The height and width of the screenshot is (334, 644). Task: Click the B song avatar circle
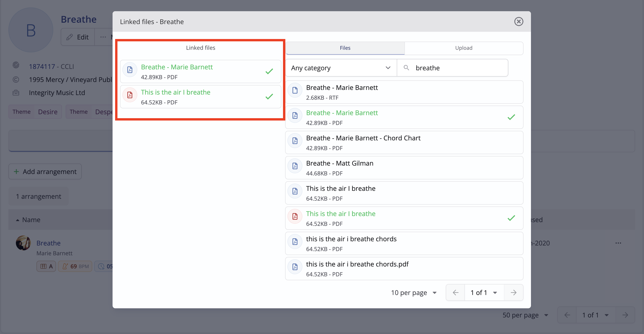click(31, 30)
